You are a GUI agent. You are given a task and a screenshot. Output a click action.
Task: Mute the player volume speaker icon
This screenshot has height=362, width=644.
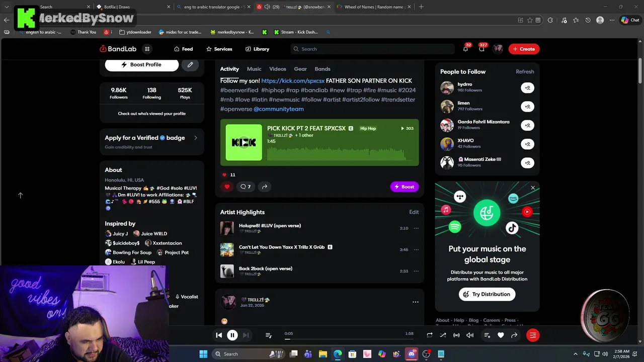click(x=470, y=335)
